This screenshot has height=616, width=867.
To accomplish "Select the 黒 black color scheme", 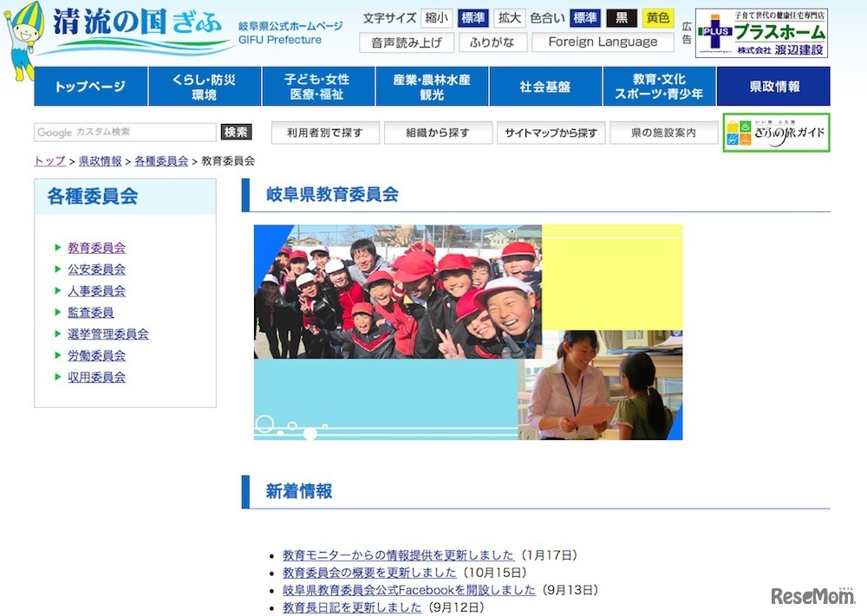I will (620, 17).
